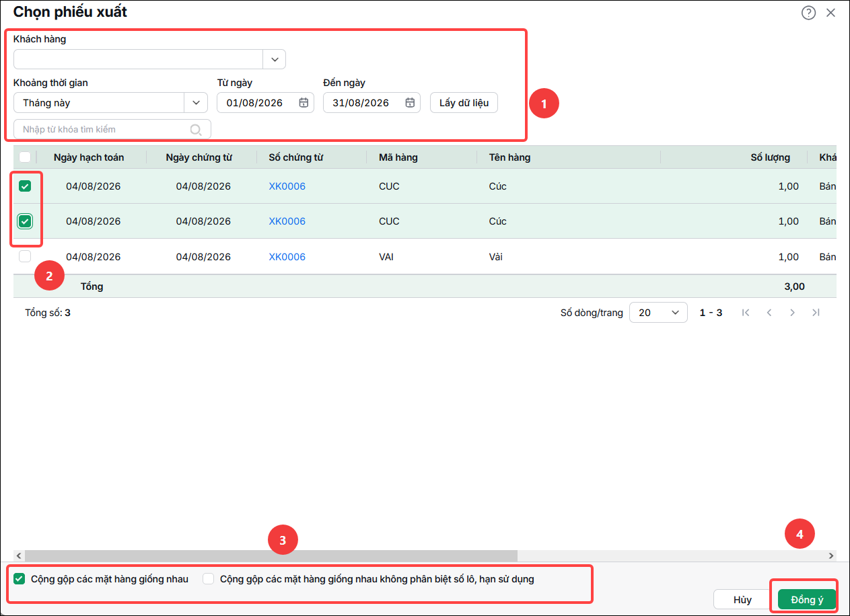Open calendar picker for Đến ngày
The height and width of the screenshot is (616, 850).
pos(410,103)
